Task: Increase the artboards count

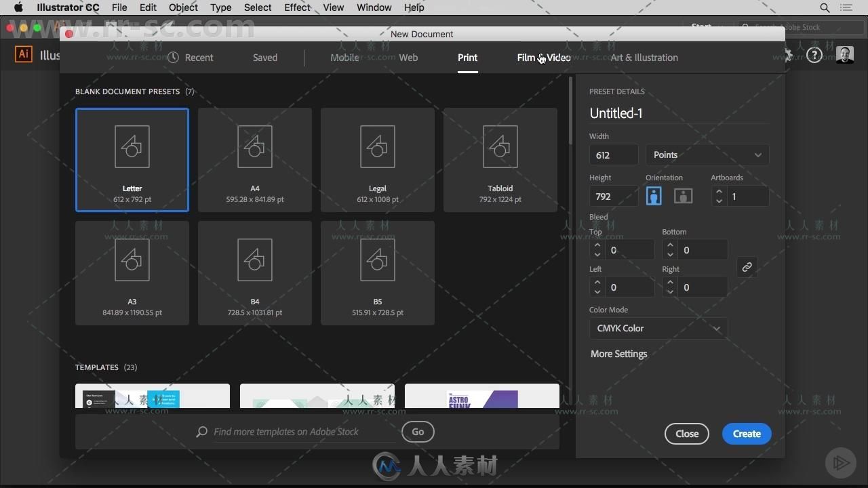Action: click(719, 192)
